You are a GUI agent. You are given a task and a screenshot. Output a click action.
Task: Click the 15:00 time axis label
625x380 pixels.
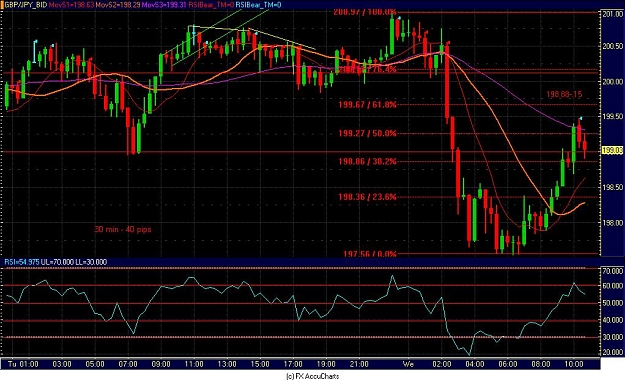[260, 364]
